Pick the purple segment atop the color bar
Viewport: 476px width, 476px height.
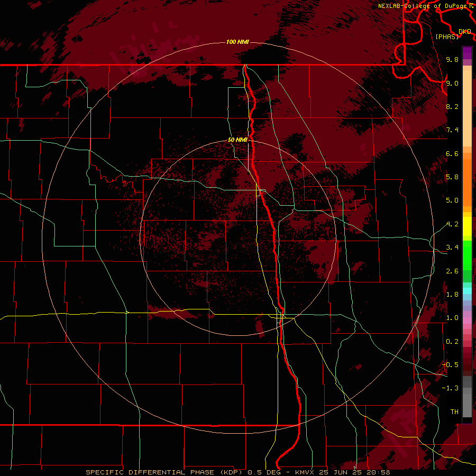[x=467, y=53]
